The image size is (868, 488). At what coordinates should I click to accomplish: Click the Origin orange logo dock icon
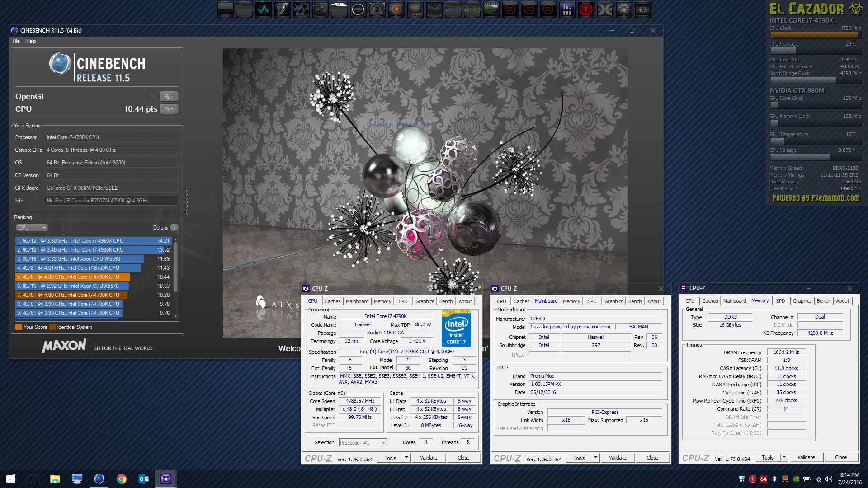[396, 9]
